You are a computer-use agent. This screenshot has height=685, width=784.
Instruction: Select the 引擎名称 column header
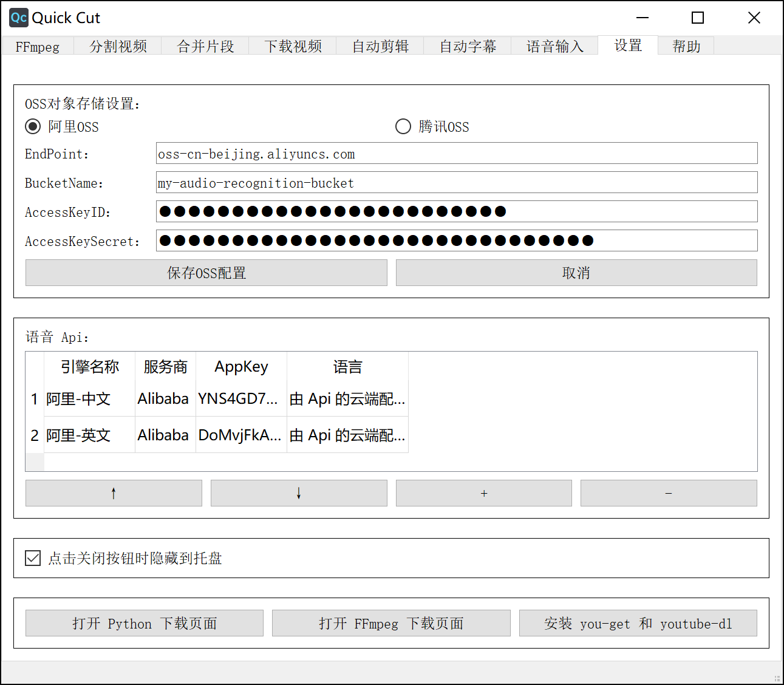90,367
